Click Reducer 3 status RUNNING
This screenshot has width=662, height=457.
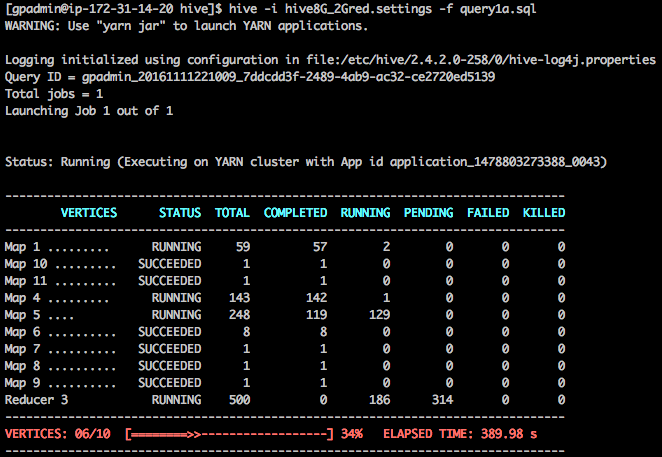176,400
